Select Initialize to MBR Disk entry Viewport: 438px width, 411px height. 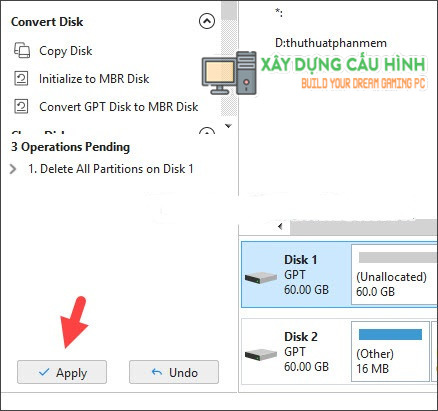(94, 79)
